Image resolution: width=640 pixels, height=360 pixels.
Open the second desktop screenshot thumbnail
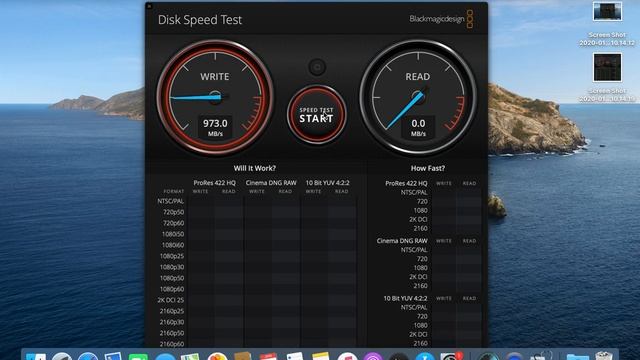[x=607, y=67]
